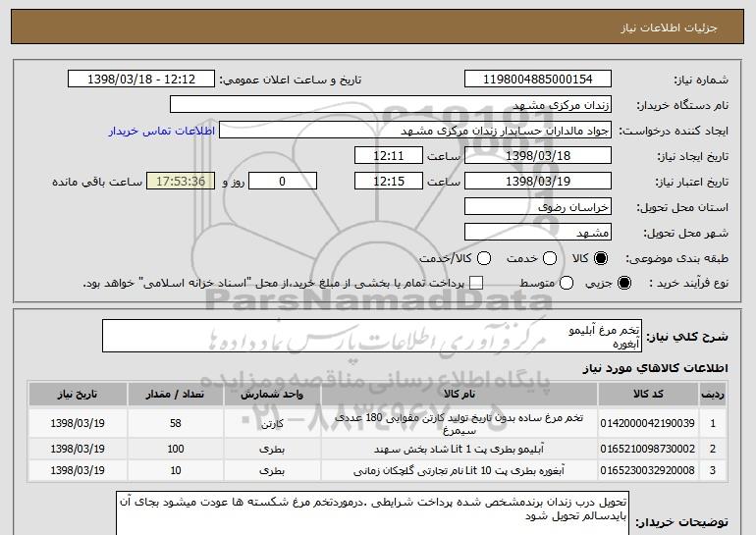
Task: Open اطلاعات تماس خریدار link
Action: pyautogui.click(x=162, y=131)
